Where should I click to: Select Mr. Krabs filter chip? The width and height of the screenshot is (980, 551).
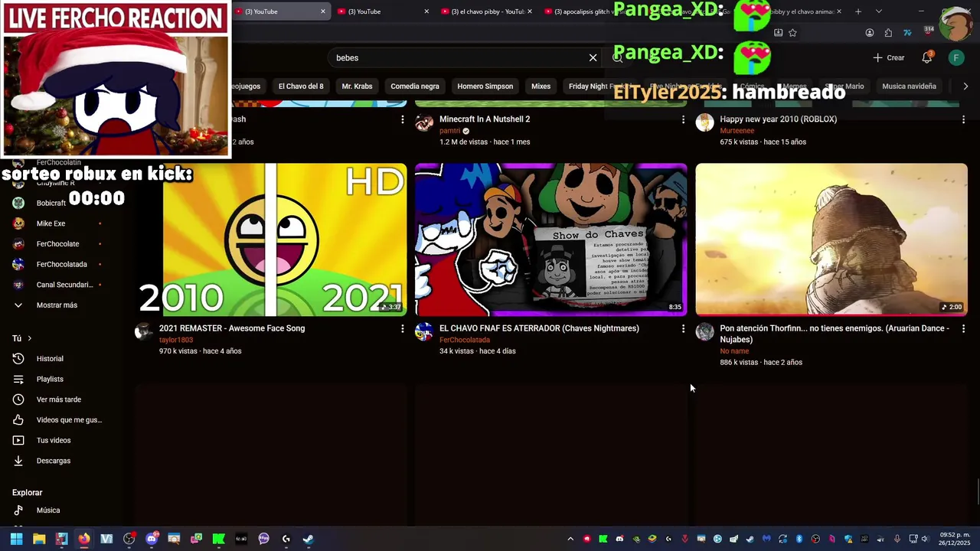pos(357,86)
